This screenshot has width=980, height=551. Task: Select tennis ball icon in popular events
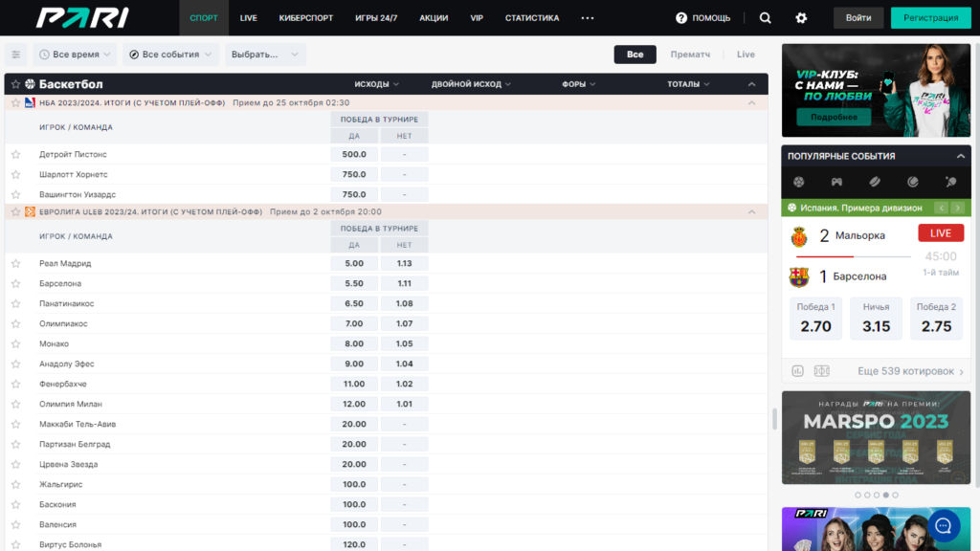point(913,182)
